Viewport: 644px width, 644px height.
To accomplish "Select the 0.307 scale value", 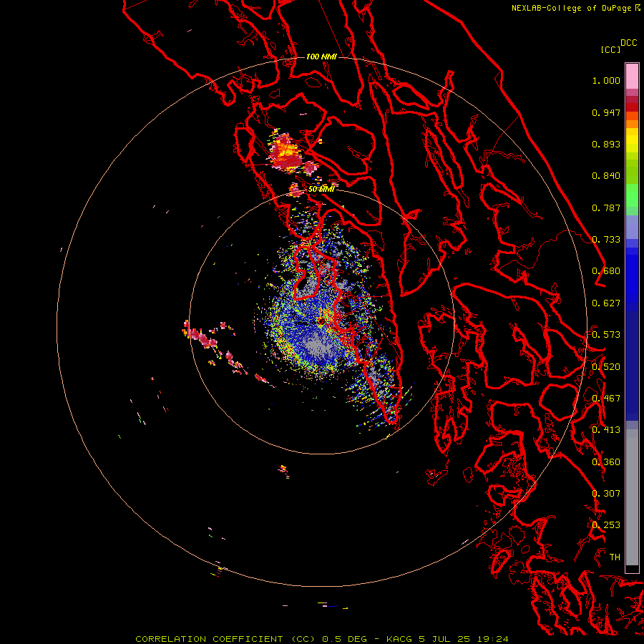I will [x=606, y=494].
